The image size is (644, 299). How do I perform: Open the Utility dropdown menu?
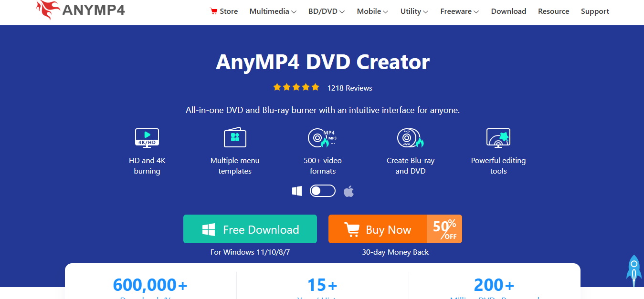pos(414,11)
